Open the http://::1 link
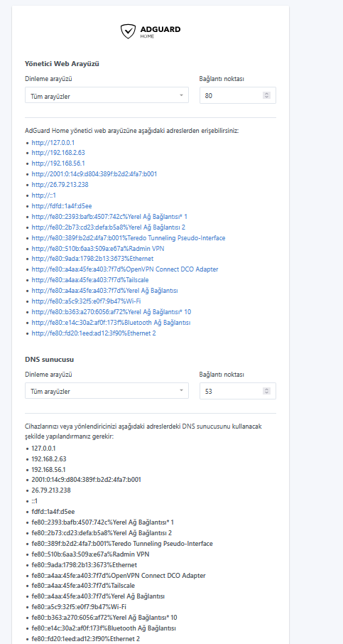The width and height of the screenshot is (343, 644). (43, 195)
